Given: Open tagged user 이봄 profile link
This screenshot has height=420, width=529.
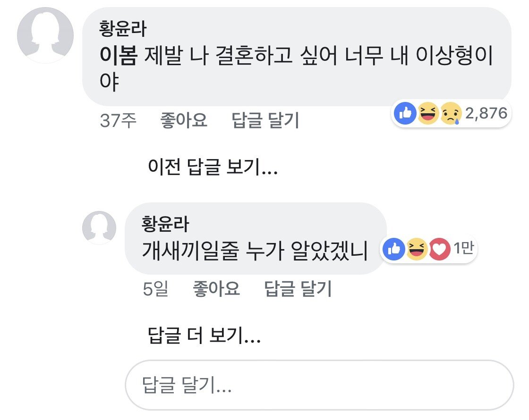Looking at the screenshot, I should coord(118,58).
